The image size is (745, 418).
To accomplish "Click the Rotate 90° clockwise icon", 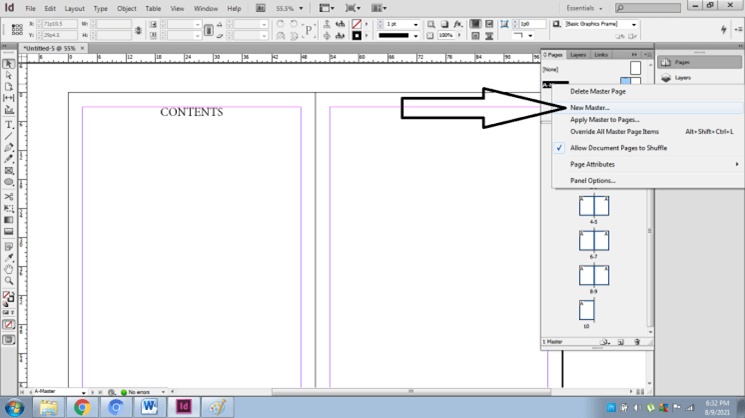I will (x=281, y=24).
